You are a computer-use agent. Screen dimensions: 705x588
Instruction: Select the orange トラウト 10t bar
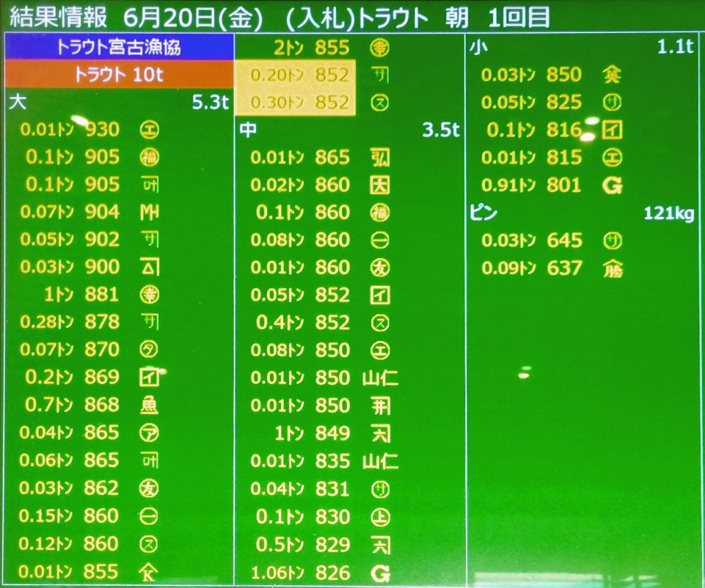117,74
